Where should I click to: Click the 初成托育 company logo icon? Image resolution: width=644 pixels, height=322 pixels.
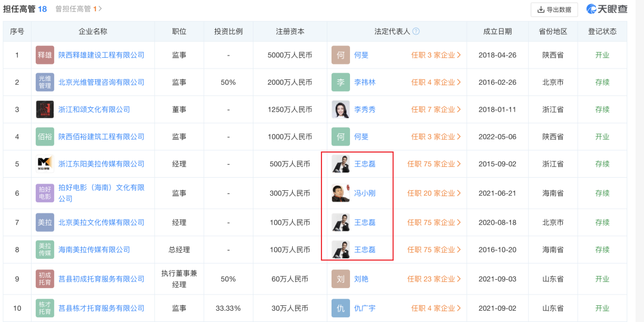[45, 279]
